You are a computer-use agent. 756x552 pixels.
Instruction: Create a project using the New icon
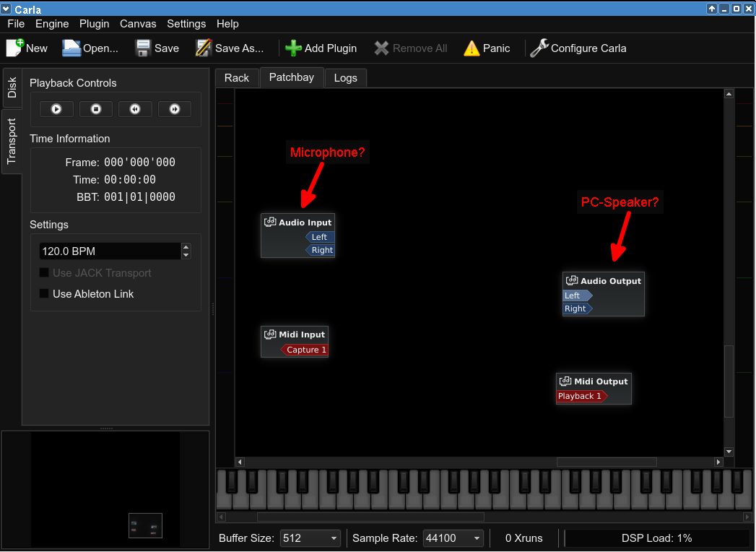click(x=16, y=48)
